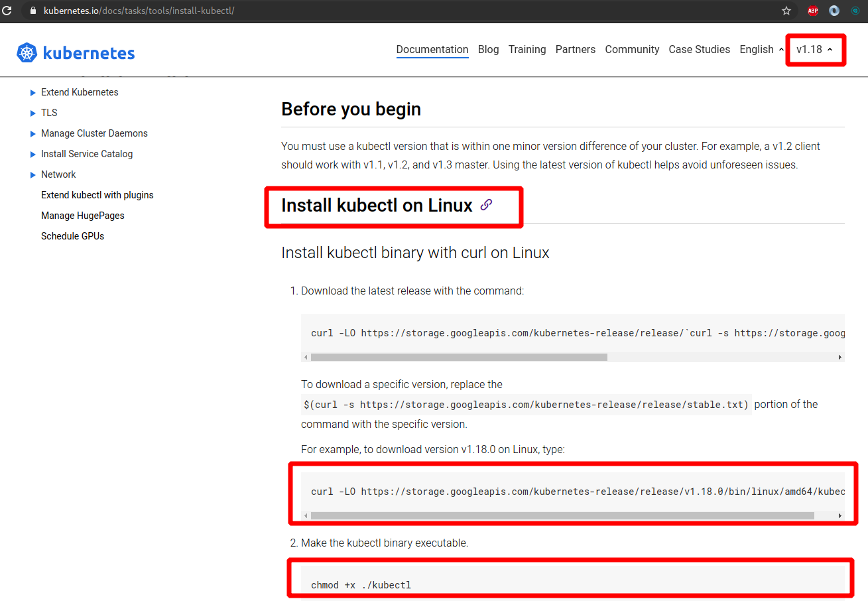The image size is (868, 601).
Task: Expand the TLS sidebar section
Action: click(33, 113)
